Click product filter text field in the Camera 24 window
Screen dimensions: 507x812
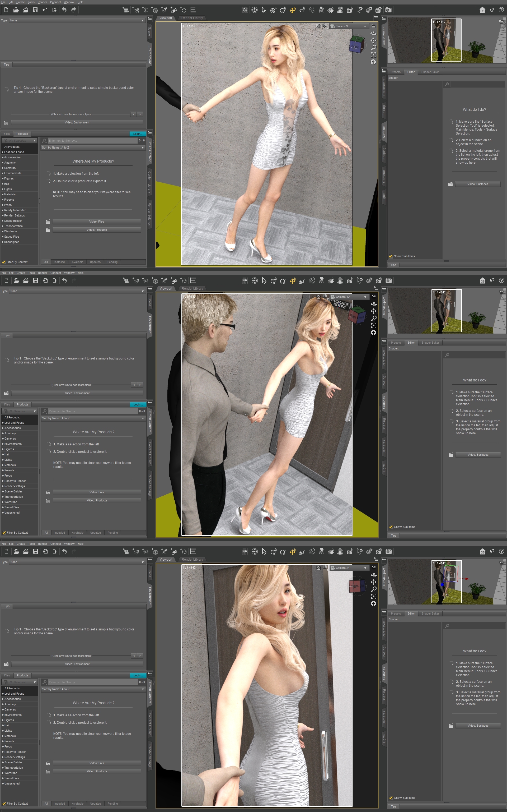tap(92, 682)
